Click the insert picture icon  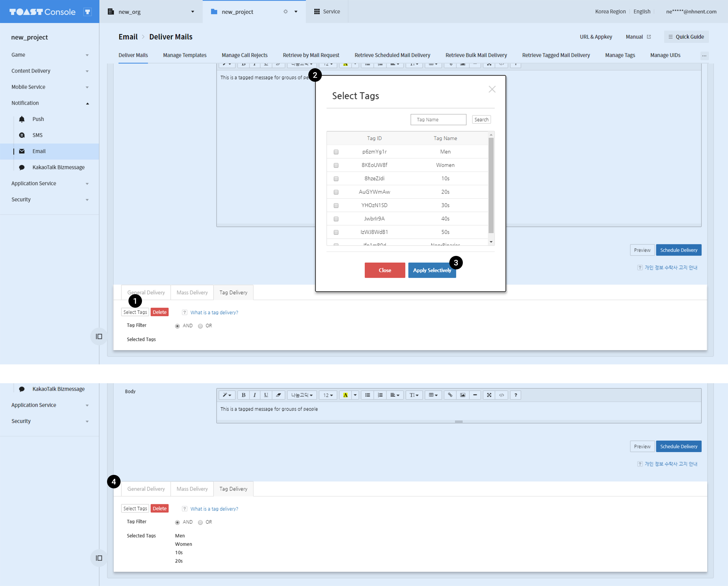coord(462,395)
